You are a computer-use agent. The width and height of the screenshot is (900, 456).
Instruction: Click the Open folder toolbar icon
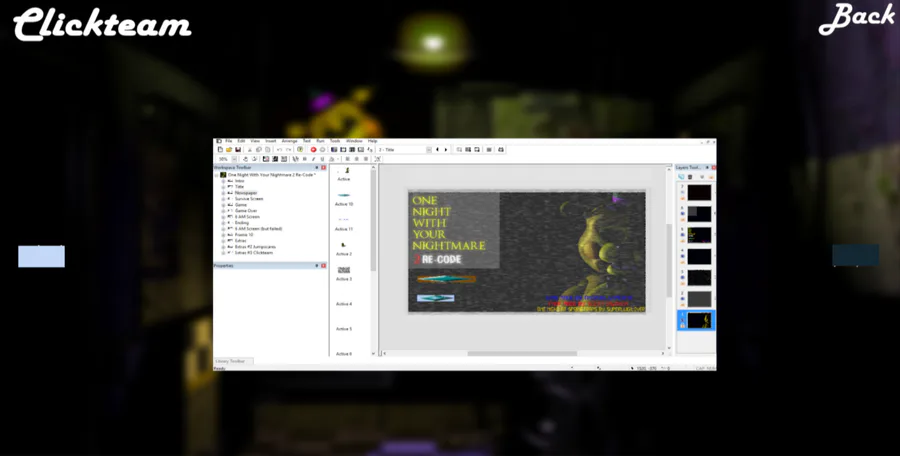pos(229,149)
